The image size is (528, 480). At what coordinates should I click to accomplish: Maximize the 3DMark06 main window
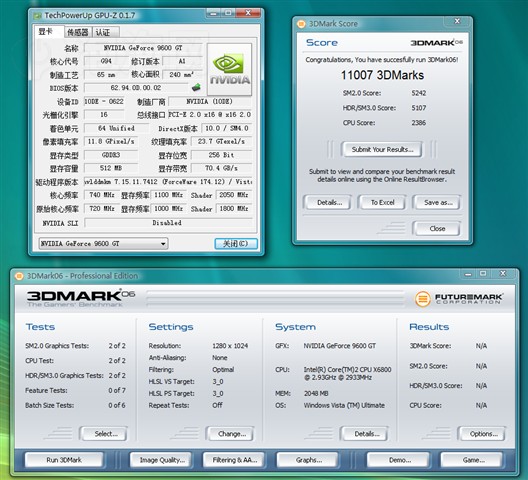(483, 274)
